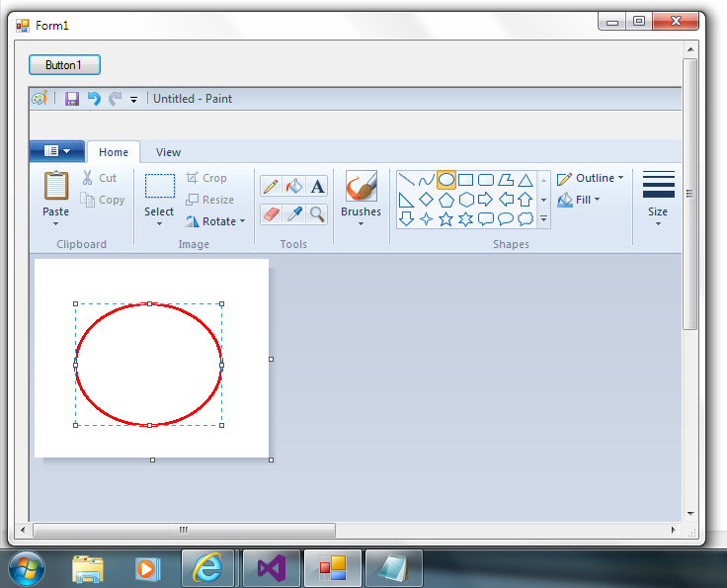Select the Magnifier tool
This screenshot has height=588, width=727.
click(x=317, y=213)
